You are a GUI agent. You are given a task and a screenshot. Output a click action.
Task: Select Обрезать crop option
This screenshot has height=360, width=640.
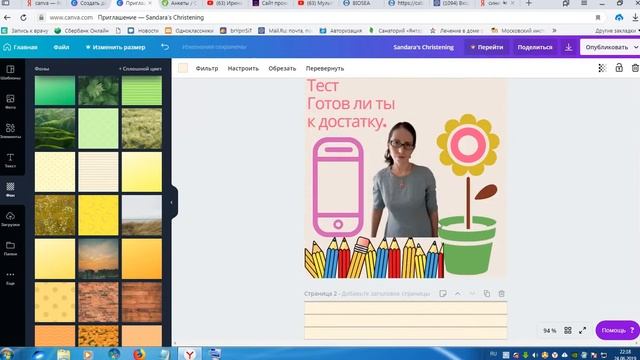(x=282, y=69)
